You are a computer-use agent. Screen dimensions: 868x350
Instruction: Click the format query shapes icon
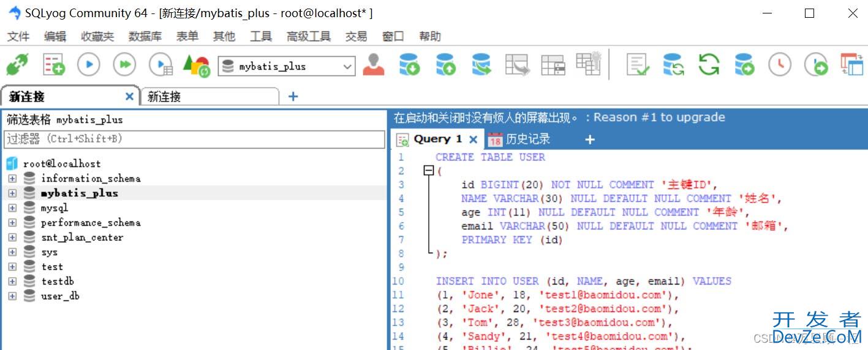tap(197, 65)
